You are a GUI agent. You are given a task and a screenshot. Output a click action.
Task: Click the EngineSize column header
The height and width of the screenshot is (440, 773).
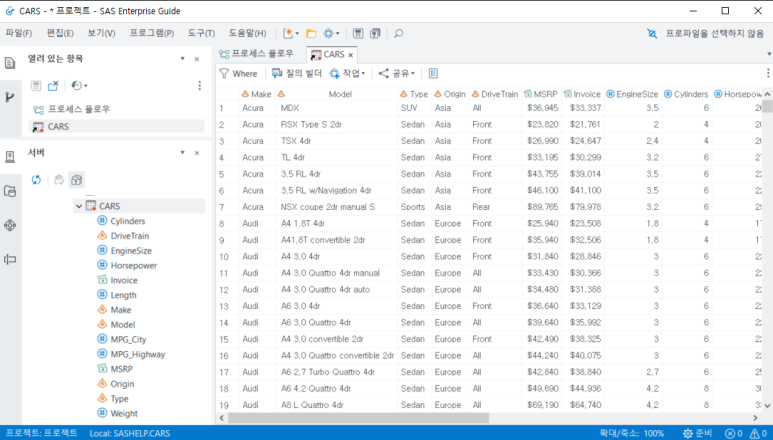(632, 94)
